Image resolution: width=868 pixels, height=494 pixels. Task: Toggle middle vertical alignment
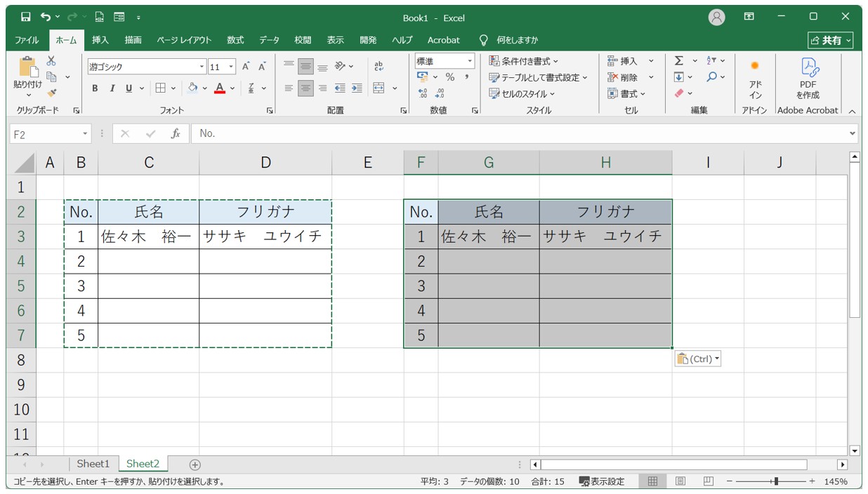click(305, 67)
